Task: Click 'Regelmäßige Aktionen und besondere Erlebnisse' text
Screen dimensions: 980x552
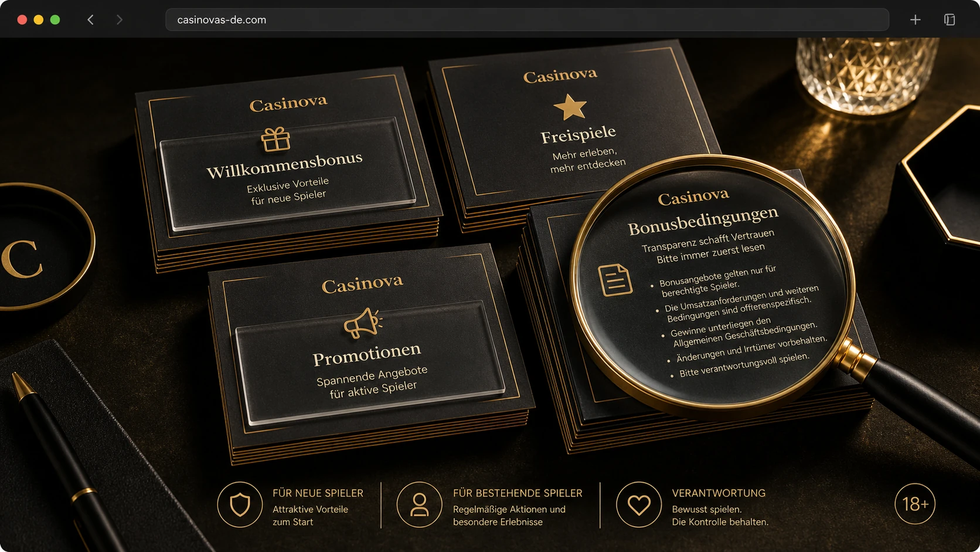Action: coord(509,516)
